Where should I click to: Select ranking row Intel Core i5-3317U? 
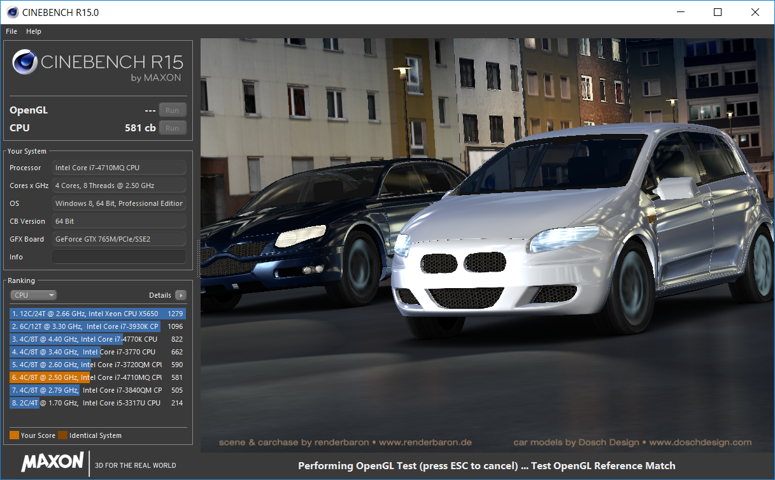(x=97, y=403)
